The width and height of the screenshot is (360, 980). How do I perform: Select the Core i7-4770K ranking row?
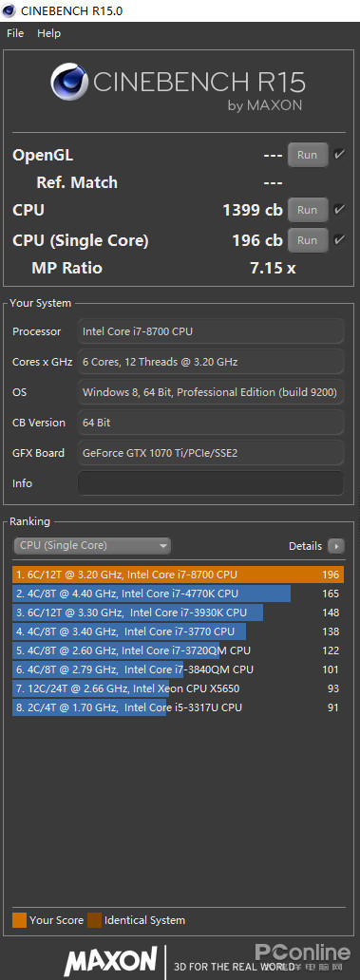179,594
